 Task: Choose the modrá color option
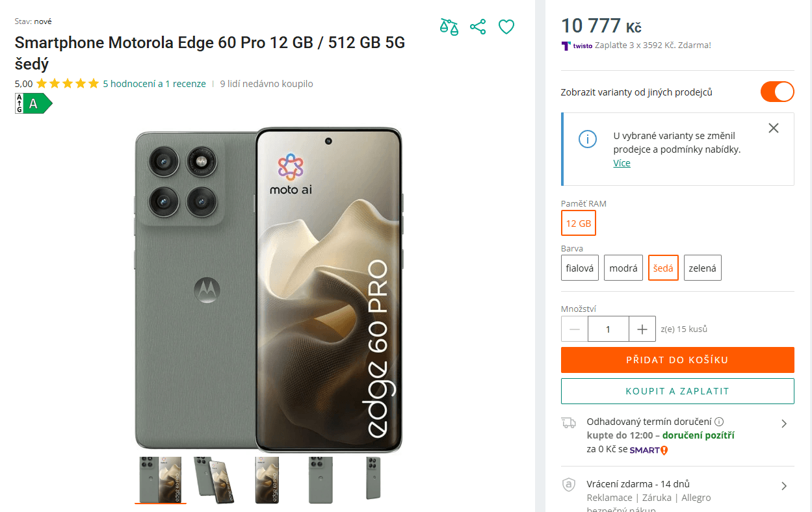[623, 268]
